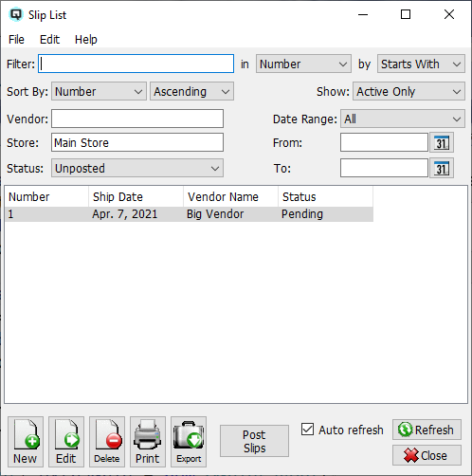Click the Post Slips button
The image size is (472, 476).
point(254,441)
